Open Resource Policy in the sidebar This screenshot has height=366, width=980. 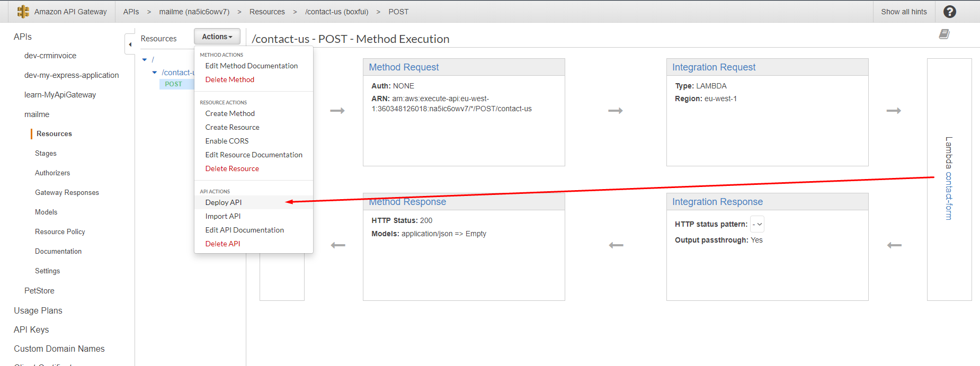pyautogui.click(x=60, y=232)
